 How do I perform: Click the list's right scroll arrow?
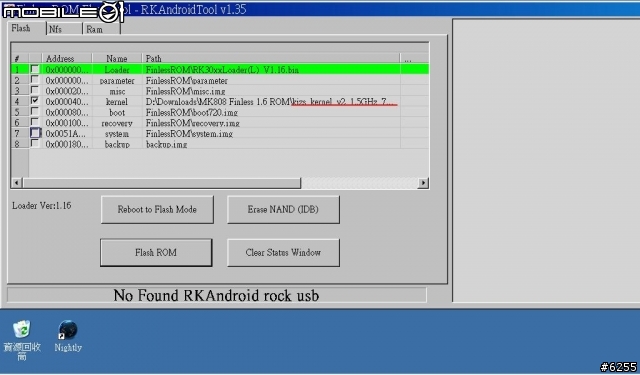click(423, 183)
